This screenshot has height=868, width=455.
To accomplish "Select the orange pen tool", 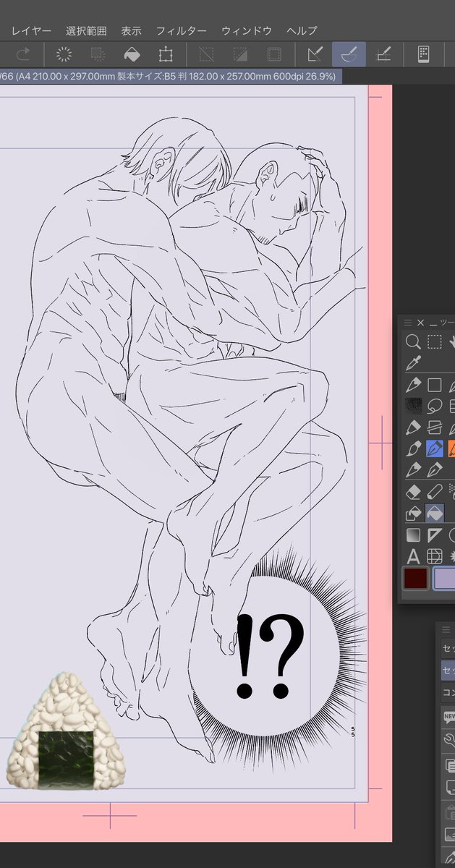I will tap(451, 449).
